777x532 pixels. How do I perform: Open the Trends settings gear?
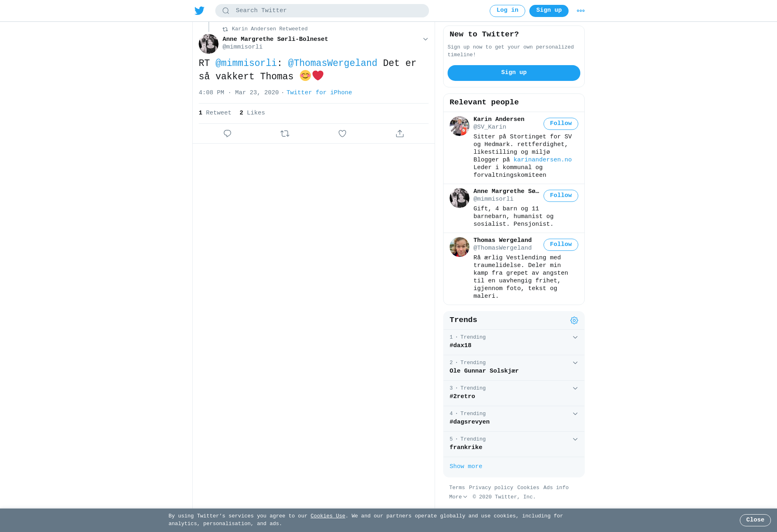pos(574,320)
